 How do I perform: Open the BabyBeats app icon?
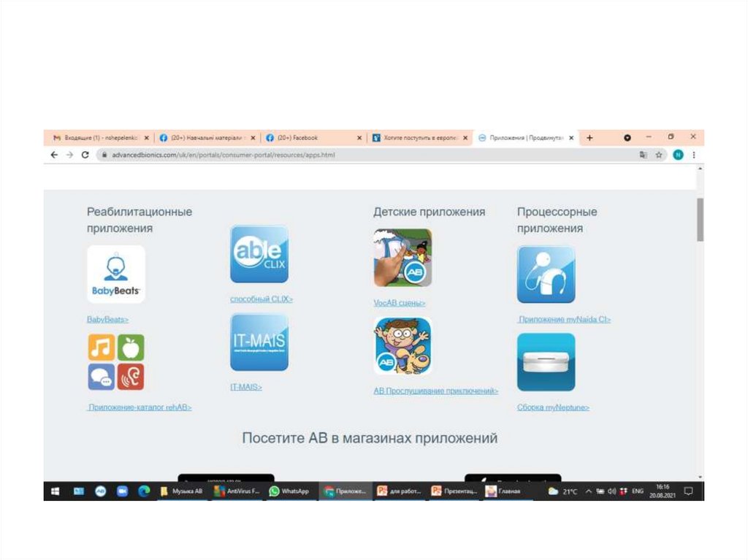point(116,275)
